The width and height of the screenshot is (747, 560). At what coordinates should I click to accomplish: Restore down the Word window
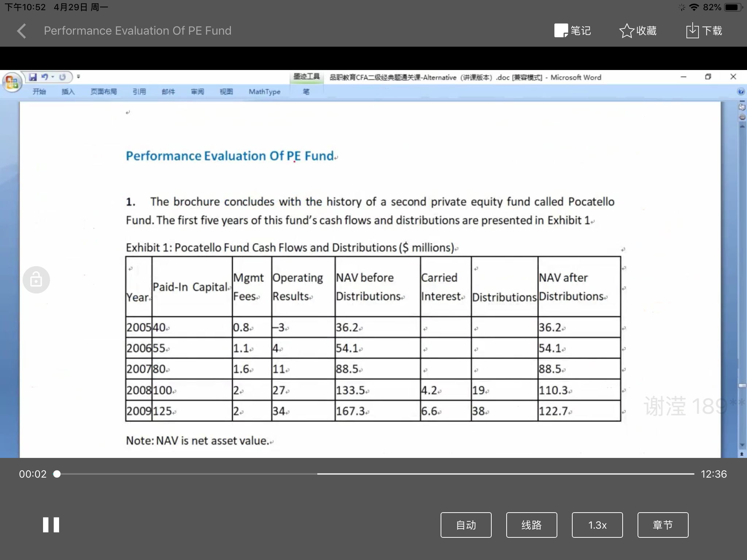pyautogui.click(x=708, y=77)
